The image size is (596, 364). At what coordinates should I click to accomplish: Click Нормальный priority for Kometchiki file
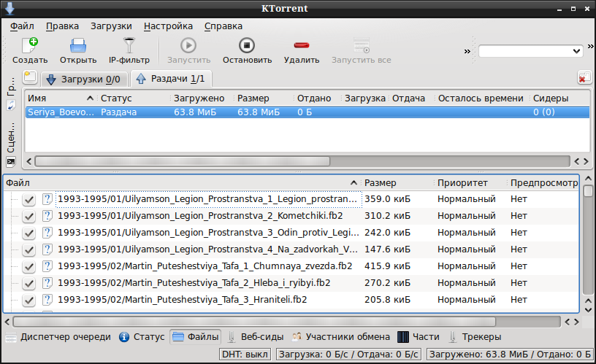coord(467,216)
